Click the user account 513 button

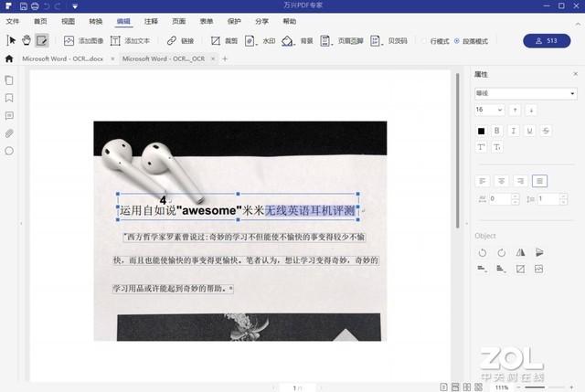click(x=547, y=40)
